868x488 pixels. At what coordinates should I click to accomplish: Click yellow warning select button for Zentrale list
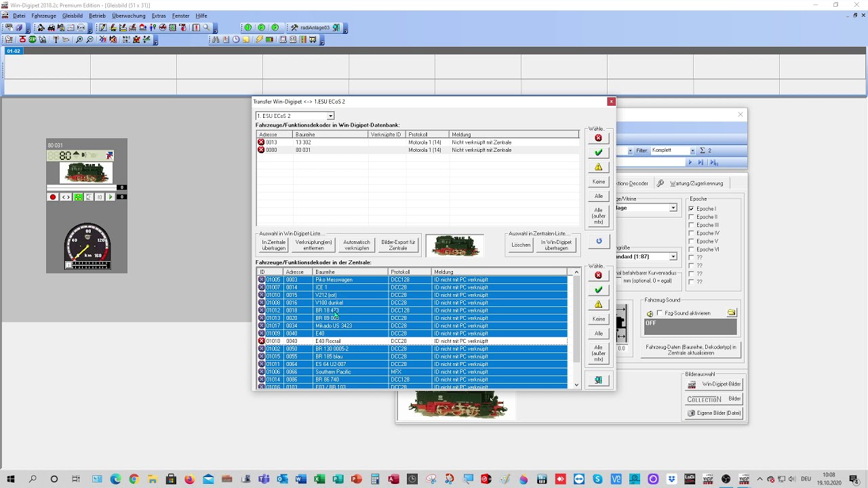(598, 304)
